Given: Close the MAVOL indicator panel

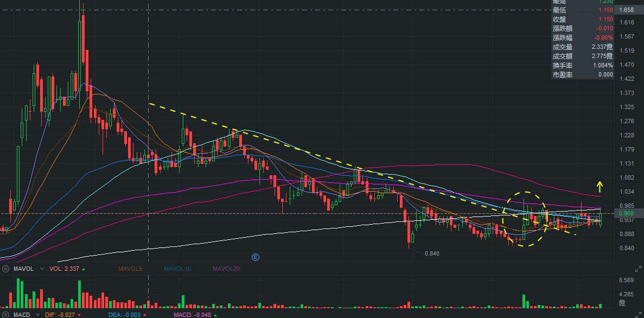Looking at the screenshot, I should coord(5,269).
